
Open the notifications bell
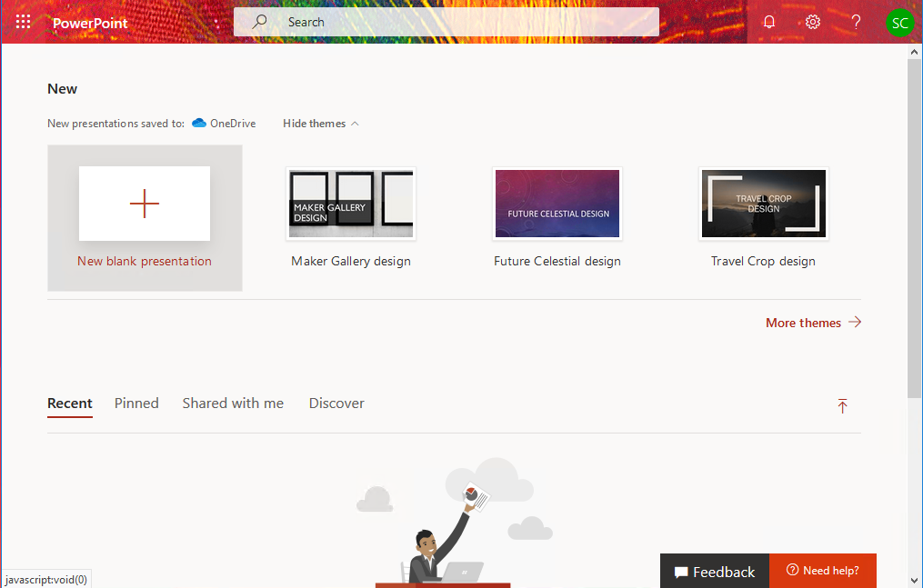[769, 22]
